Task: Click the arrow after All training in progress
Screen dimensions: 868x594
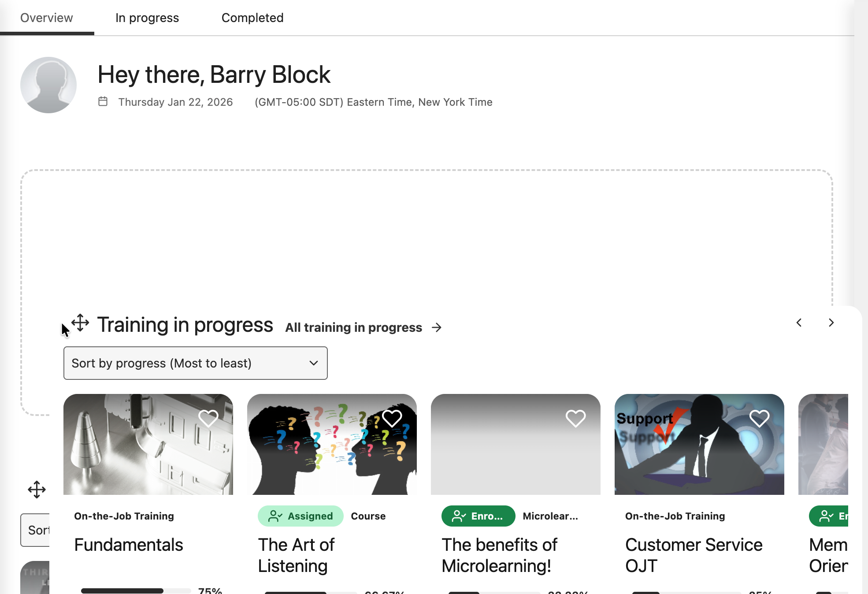Action: (x=437, y=327)
